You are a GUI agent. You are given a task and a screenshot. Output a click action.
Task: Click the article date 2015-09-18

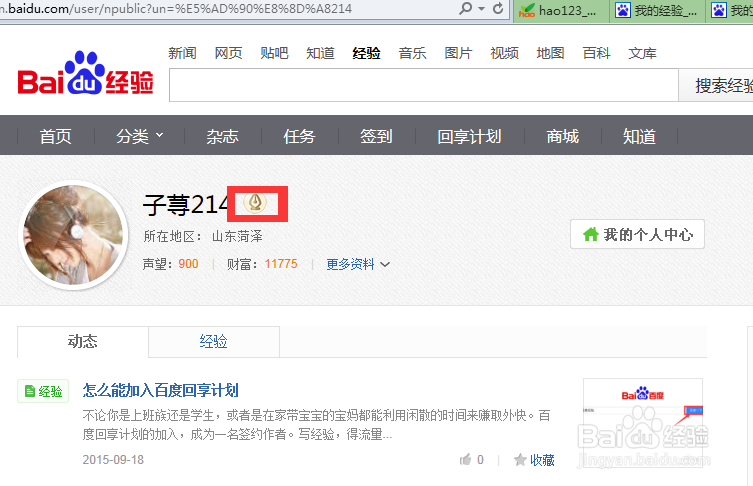pyautogui.click(x=113, y=460)
